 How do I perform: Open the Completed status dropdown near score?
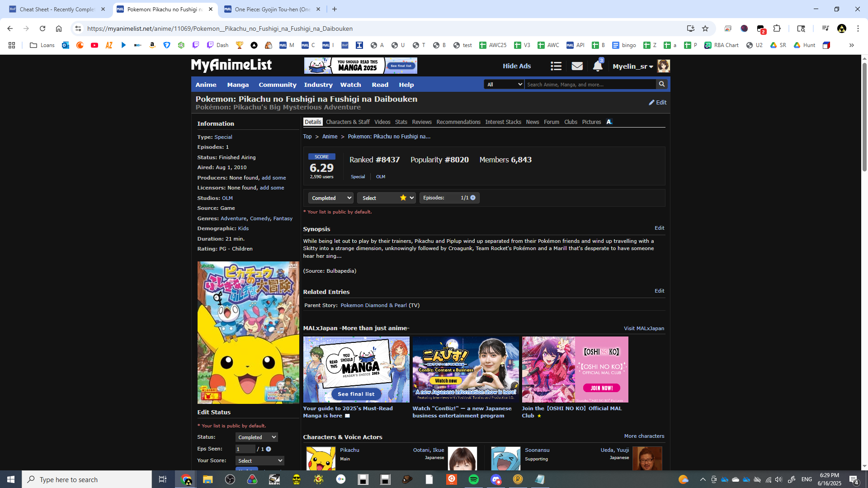330,198
